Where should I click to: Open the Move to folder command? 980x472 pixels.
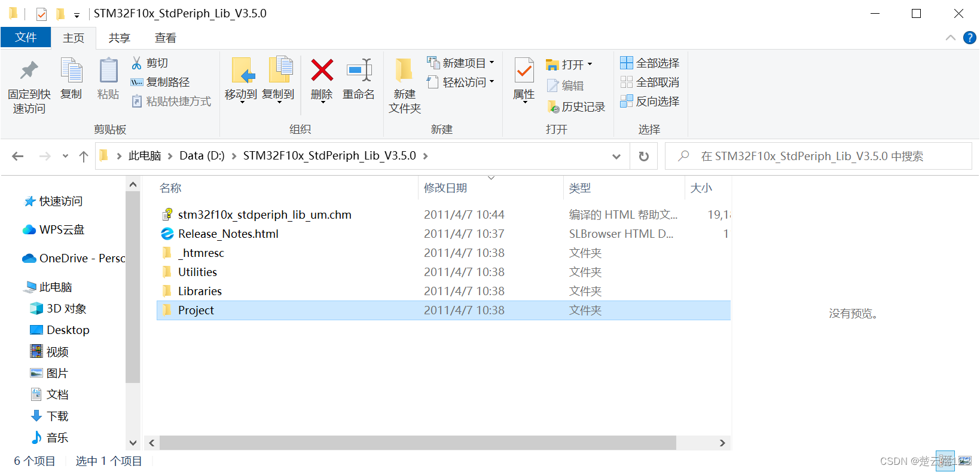[x=241, y=79]
